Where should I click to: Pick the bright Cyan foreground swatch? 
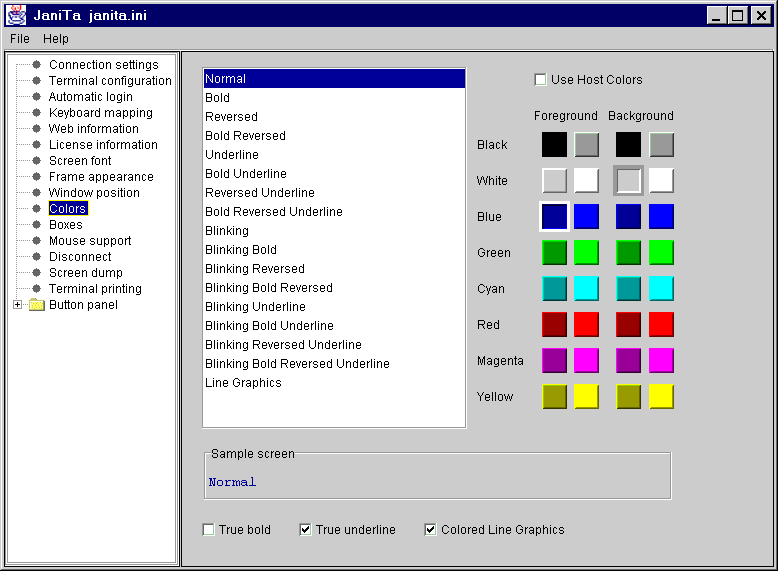coord(586,289)
